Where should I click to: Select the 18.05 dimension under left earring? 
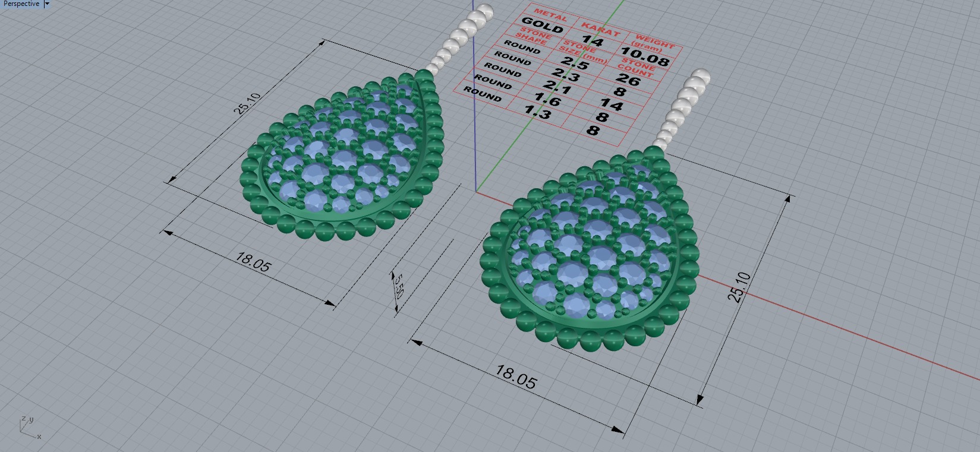point(253,261)
